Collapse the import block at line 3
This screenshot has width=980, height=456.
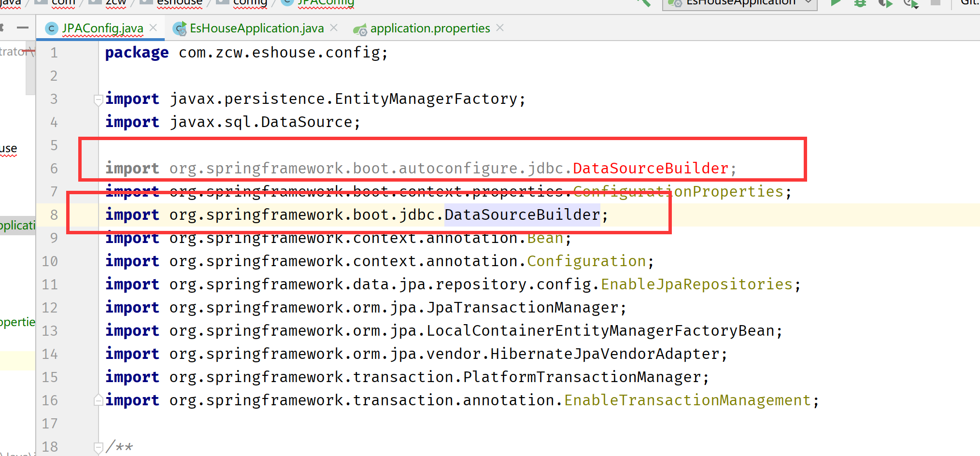[98, 100]
